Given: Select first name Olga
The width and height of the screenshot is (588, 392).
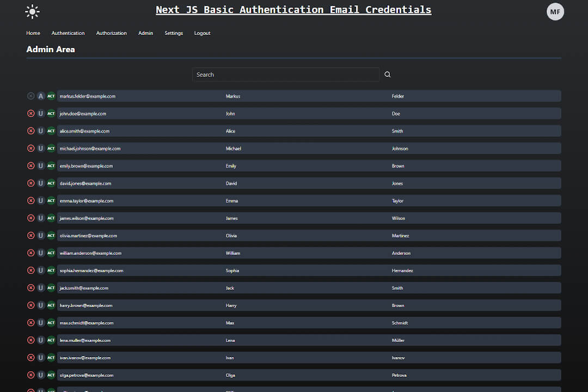Looking at the screenshot, I should pos(230,375).
